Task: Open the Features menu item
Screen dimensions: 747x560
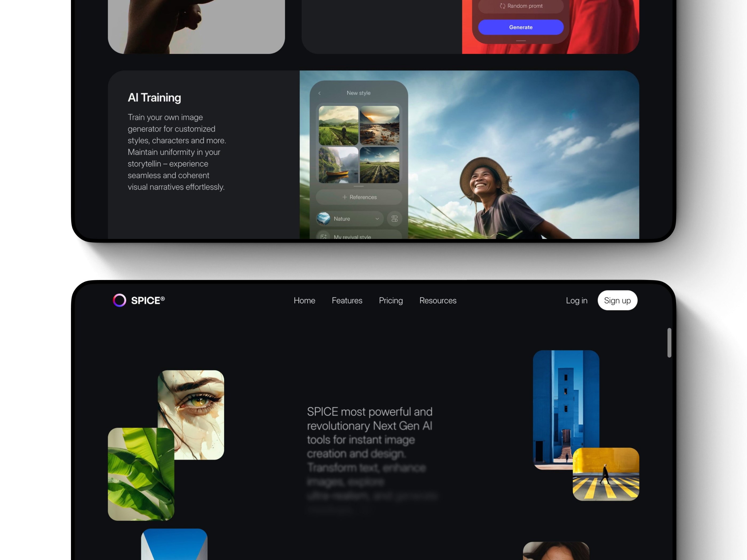Action: [347, 301]
